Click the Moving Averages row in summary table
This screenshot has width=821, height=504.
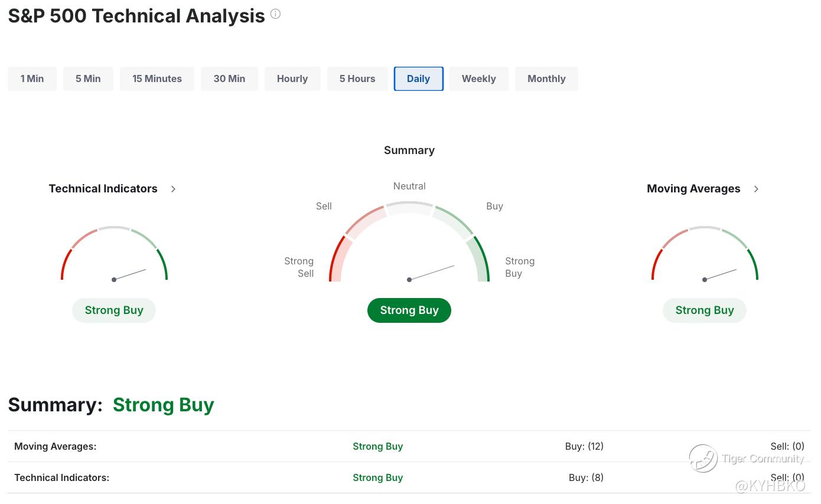click(x=56, y=446)
